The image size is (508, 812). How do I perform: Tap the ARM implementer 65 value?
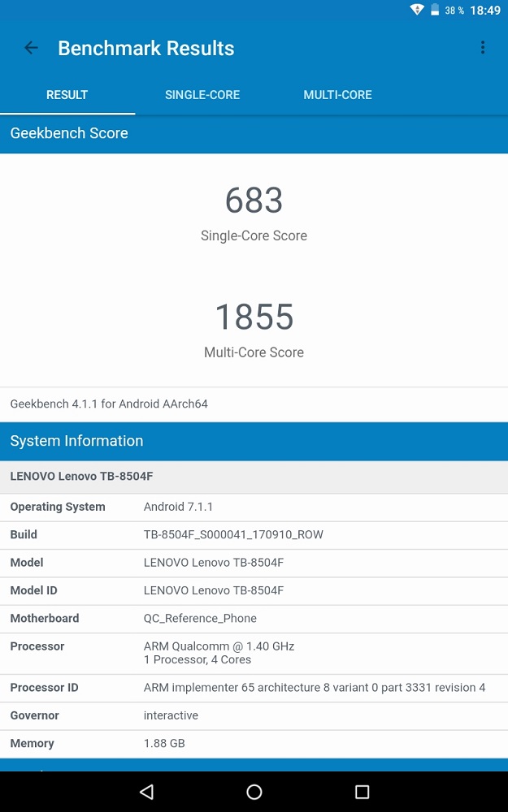[315, 688]
